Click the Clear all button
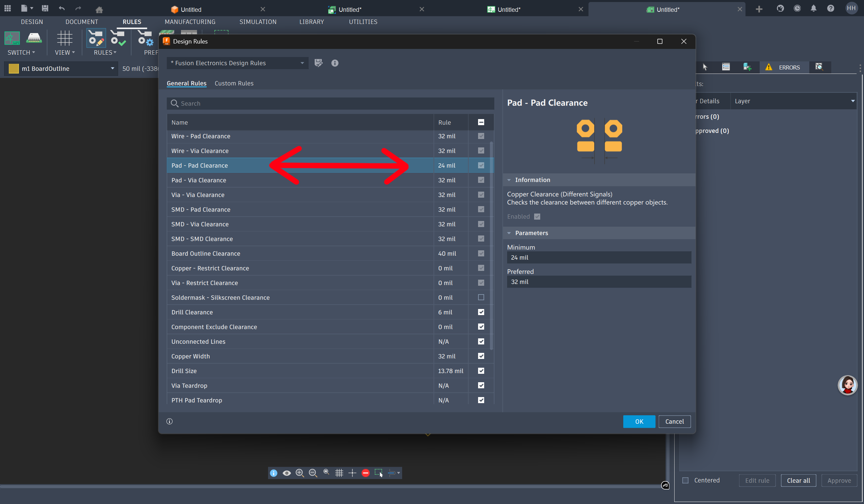 (x=798, y=480)
